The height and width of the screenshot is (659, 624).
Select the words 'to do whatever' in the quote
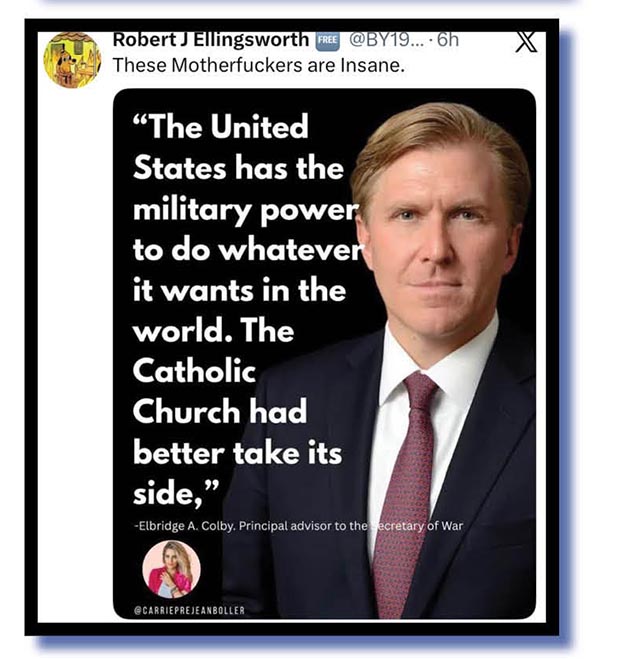click(247, 250)
